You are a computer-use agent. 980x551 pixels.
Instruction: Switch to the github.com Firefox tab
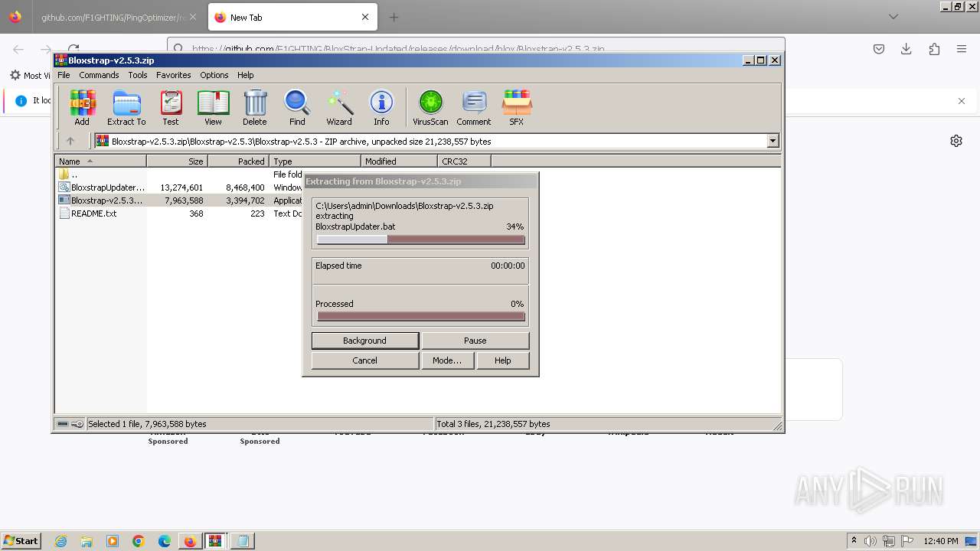113,17
